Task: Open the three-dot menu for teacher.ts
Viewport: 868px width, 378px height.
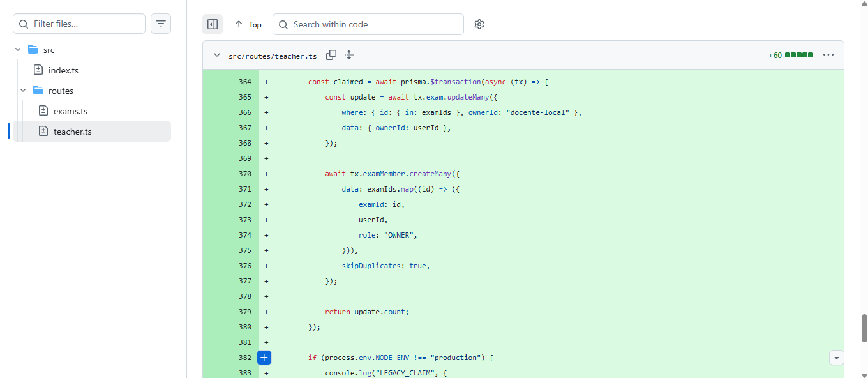Action: click(828, 55)
